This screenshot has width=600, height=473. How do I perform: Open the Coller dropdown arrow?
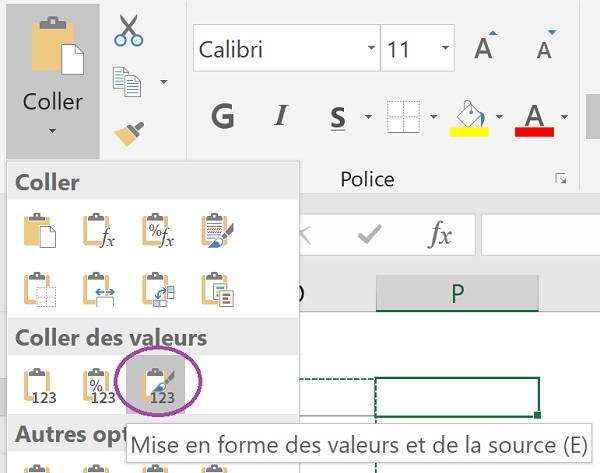pyautogui.click(x=52, y=131)
